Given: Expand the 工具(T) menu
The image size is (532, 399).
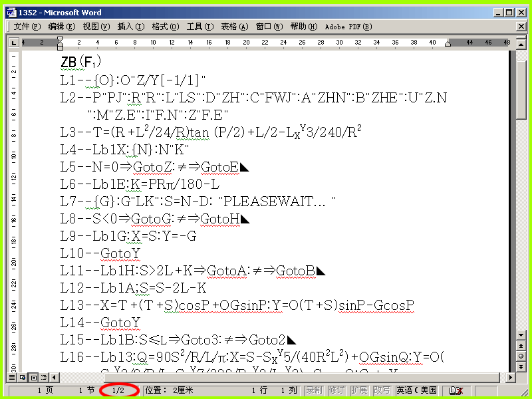Looking at the screenshot, I should [x=200, y=27].
